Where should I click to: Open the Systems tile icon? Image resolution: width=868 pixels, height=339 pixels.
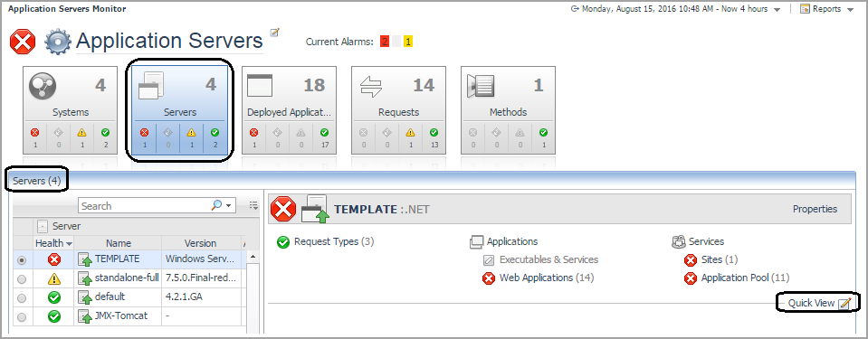[x=41, y=86]
